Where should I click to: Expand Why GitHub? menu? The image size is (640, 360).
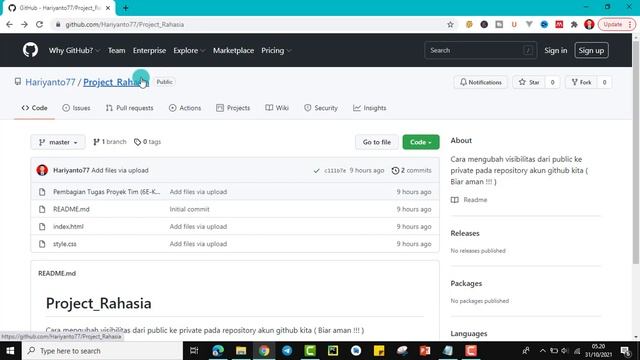[x=74, y=51]
